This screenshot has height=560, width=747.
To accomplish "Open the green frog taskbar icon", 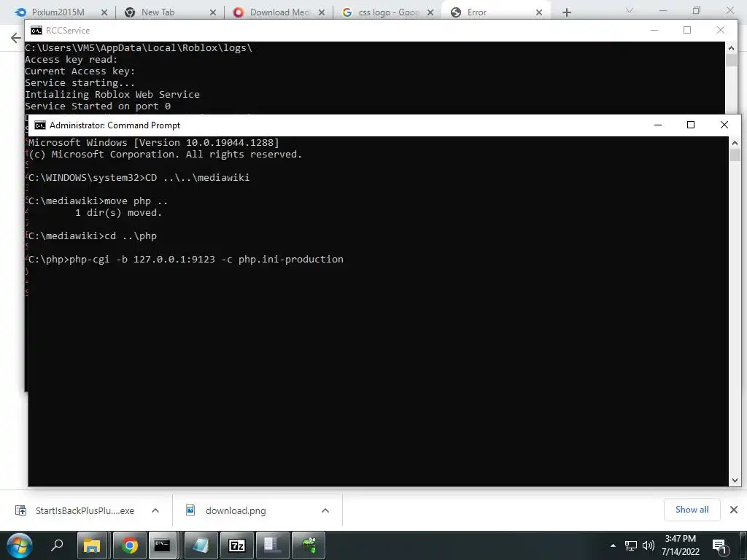I will [309, 545].
